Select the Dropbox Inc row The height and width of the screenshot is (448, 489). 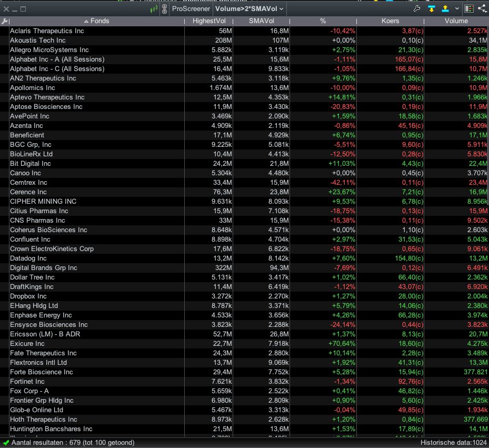244,296
